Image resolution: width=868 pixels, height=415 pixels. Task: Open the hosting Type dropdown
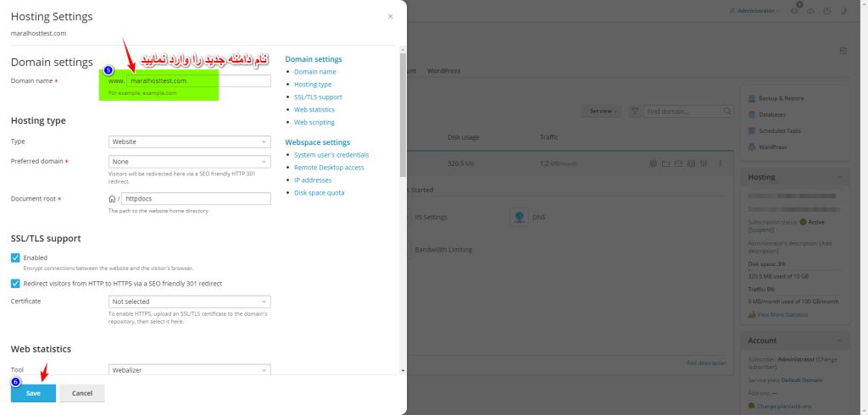[190, 141]
